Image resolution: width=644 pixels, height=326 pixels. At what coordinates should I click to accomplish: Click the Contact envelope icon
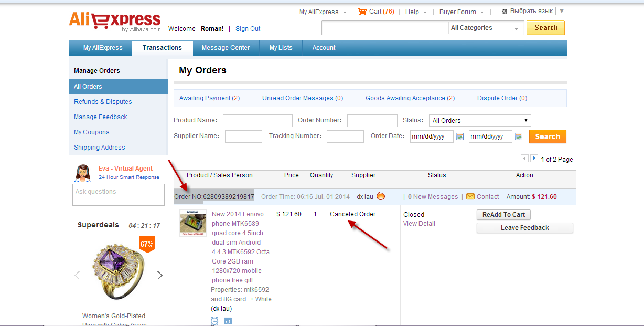470,196
